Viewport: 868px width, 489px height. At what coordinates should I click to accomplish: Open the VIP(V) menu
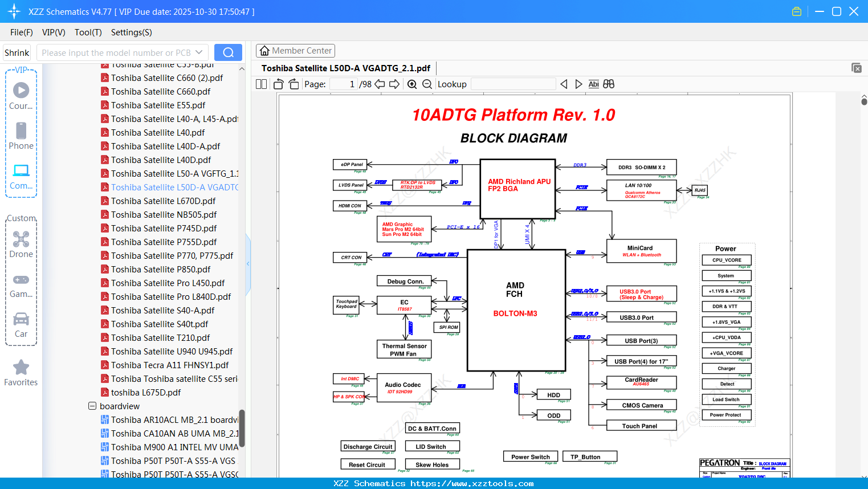click(x=54, y=32)
